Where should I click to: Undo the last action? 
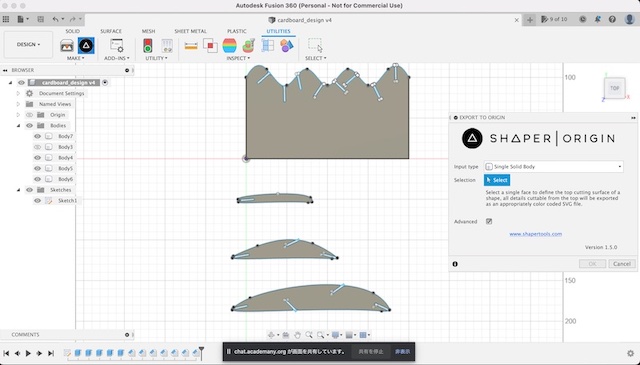(x=57, y=19)
